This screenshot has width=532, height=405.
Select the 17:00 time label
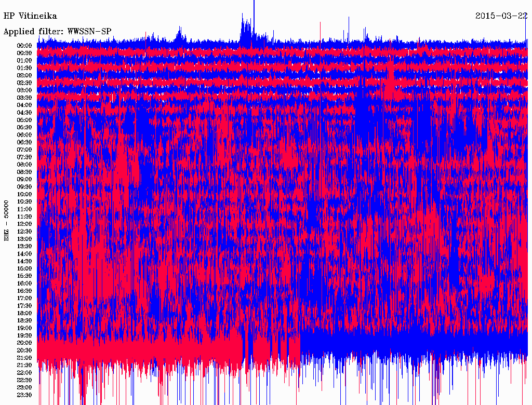point(24,298)
